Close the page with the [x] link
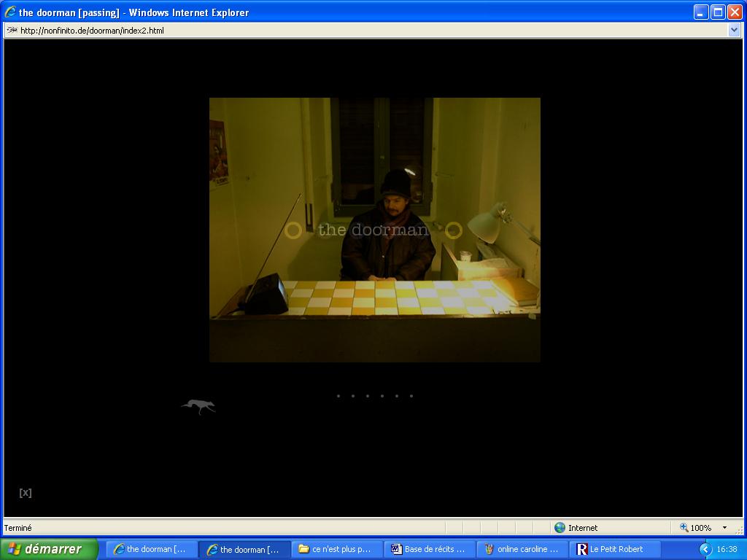The image size is (747, 560). tap(26, 492)
